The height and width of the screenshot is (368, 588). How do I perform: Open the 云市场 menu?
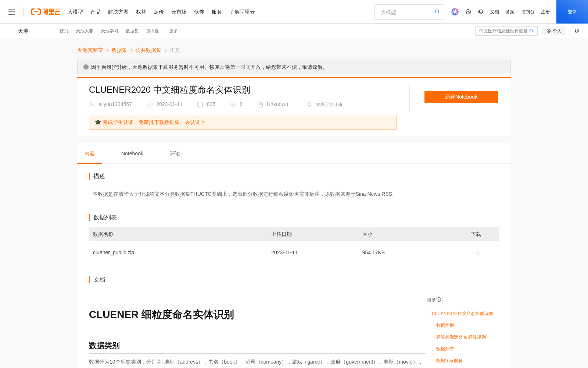pos(179,12)
